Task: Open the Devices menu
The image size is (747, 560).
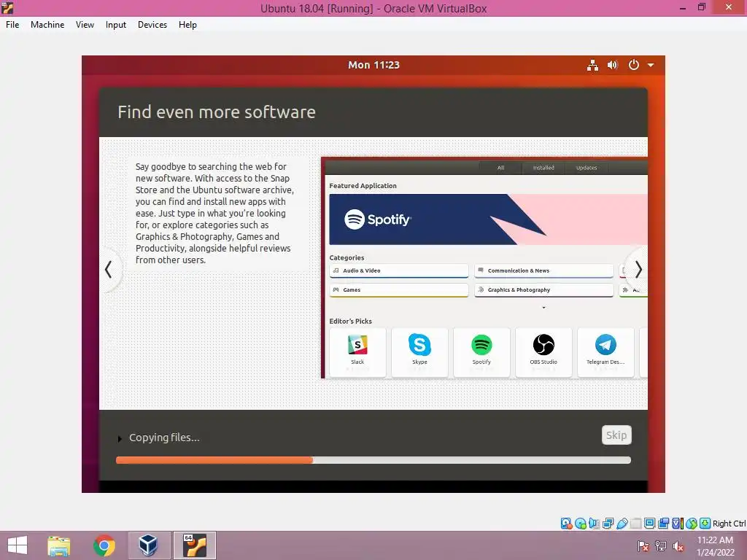Action: [x=152, y=25]
